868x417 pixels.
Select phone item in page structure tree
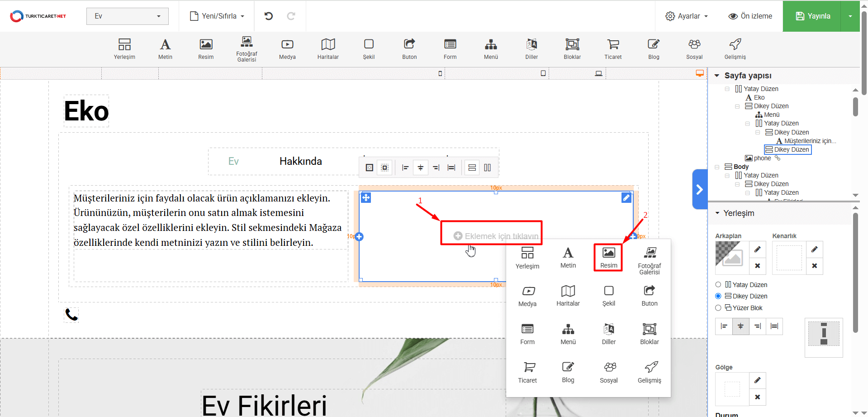[x=762, y=158]
